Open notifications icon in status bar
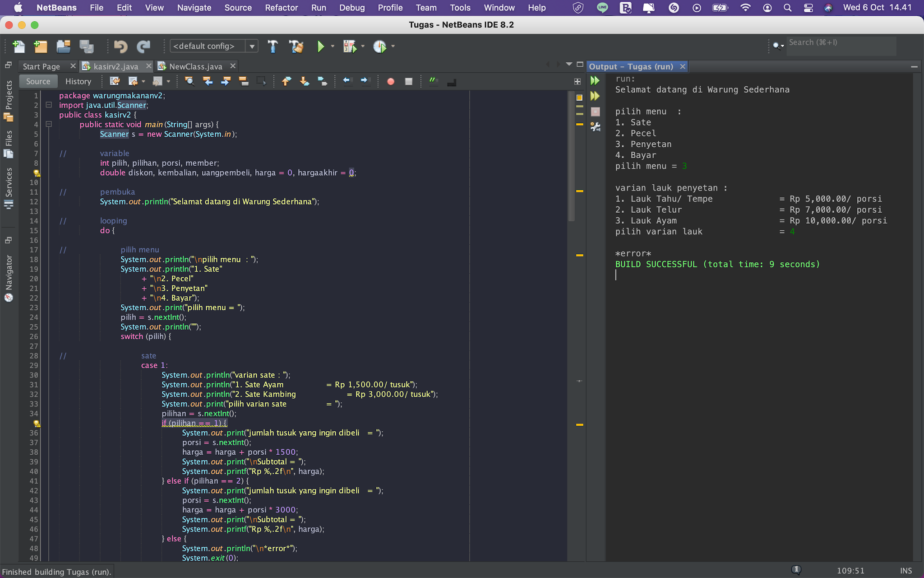924x578 pixels. point(796,570)
